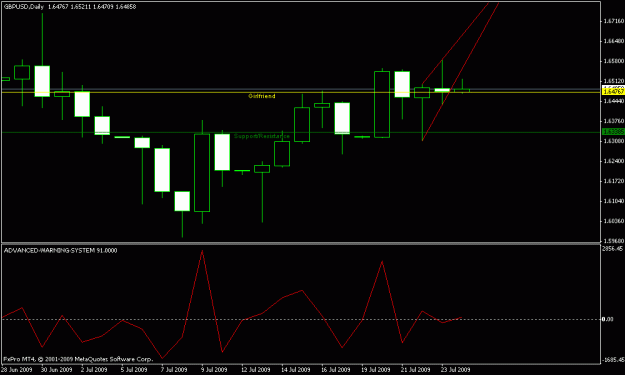This screenshot has width=625, height=375.
Task: Click the FxPro MT4 MetaQuotes copyright text
Action: coord(78,359)
